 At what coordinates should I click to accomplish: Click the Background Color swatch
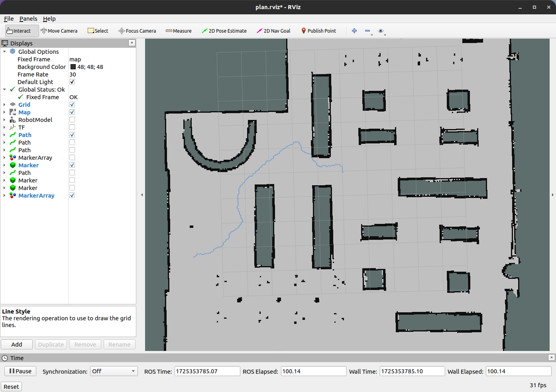[73, 67]
